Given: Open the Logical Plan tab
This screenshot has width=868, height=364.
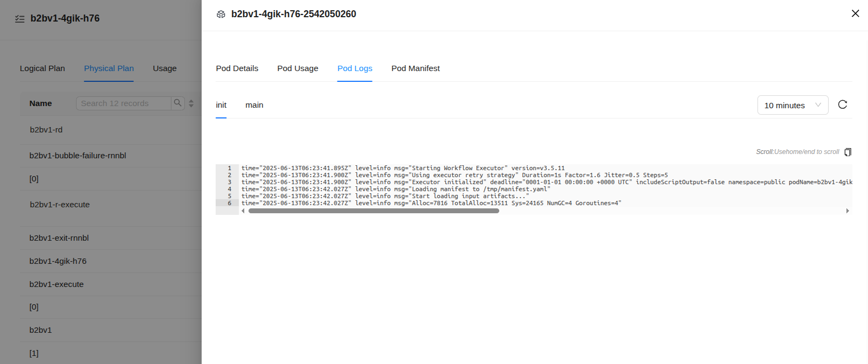Looking at the screenshot, I should (42, 68).
